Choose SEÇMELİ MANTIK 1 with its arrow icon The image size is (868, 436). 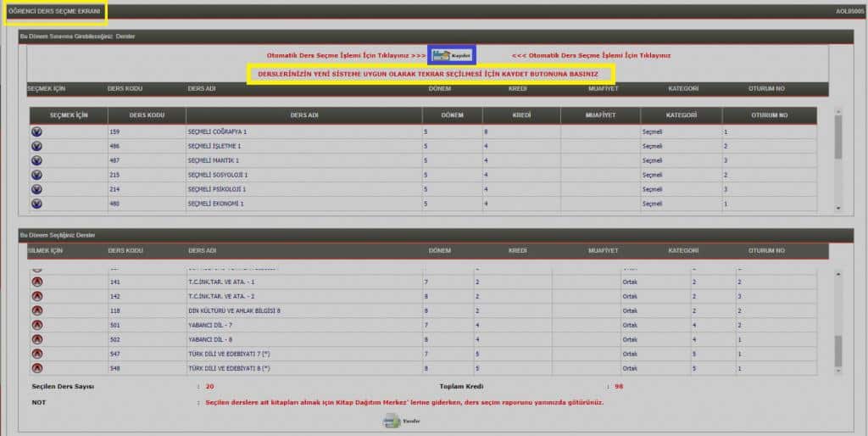[36, 160]
